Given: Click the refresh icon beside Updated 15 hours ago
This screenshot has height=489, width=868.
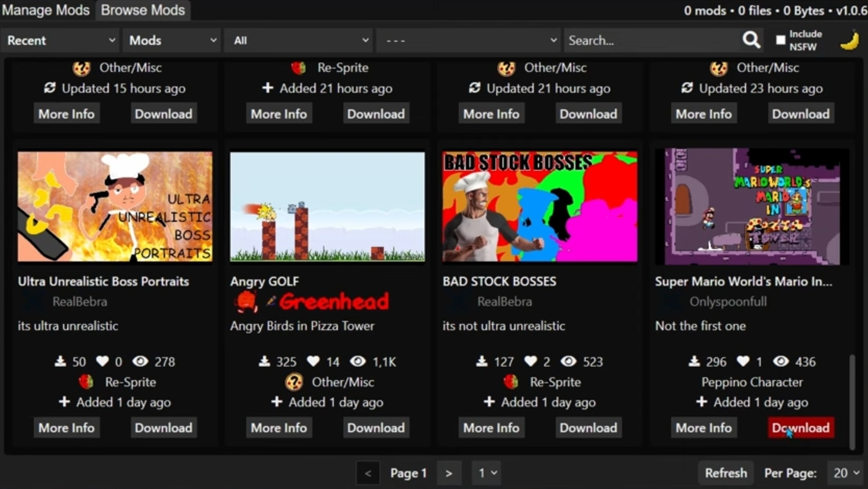Looking at the screenshot, I should tap(50, 88).
